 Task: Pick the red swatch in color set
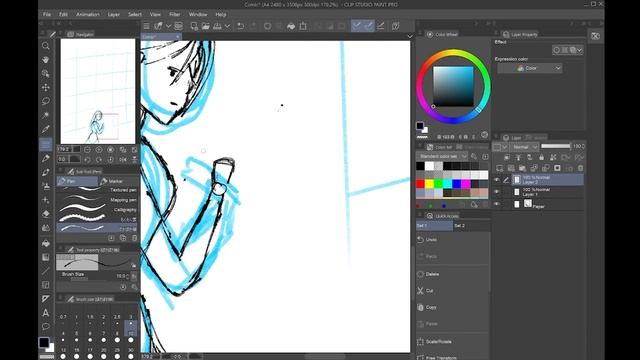420,184
